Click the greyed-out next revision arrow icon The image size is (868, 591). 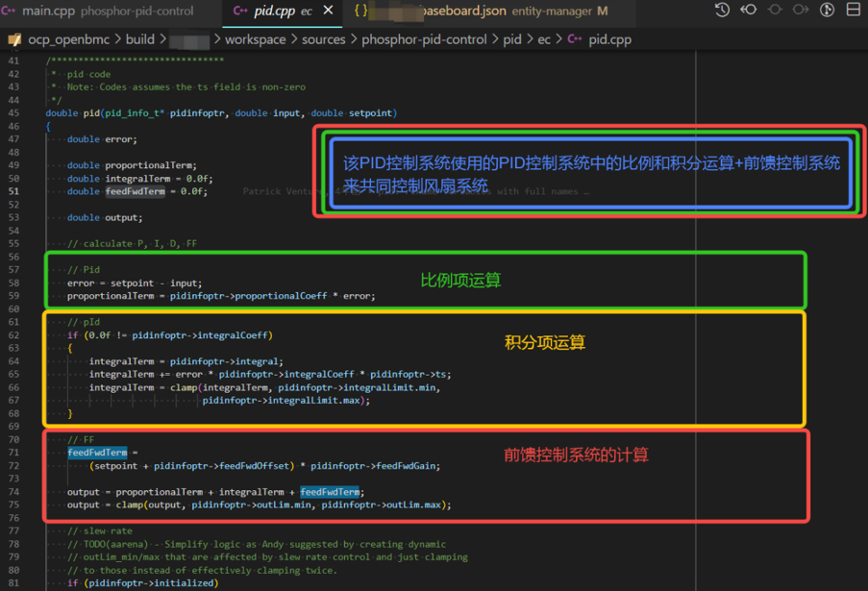[x=801, y=10]
